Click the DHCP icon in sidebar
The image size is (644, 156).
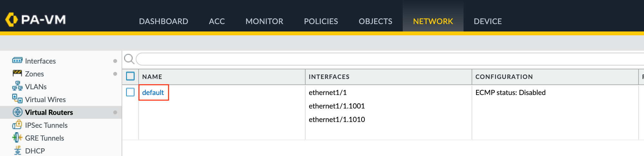pyautogui.click(x=17, y=150)
